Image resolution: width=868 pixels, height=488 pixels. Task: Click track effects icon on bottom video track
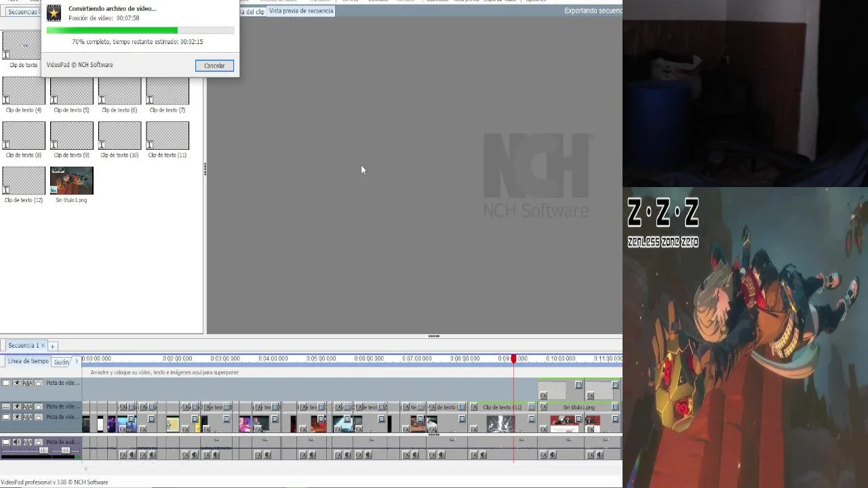(x=28, y=417)
